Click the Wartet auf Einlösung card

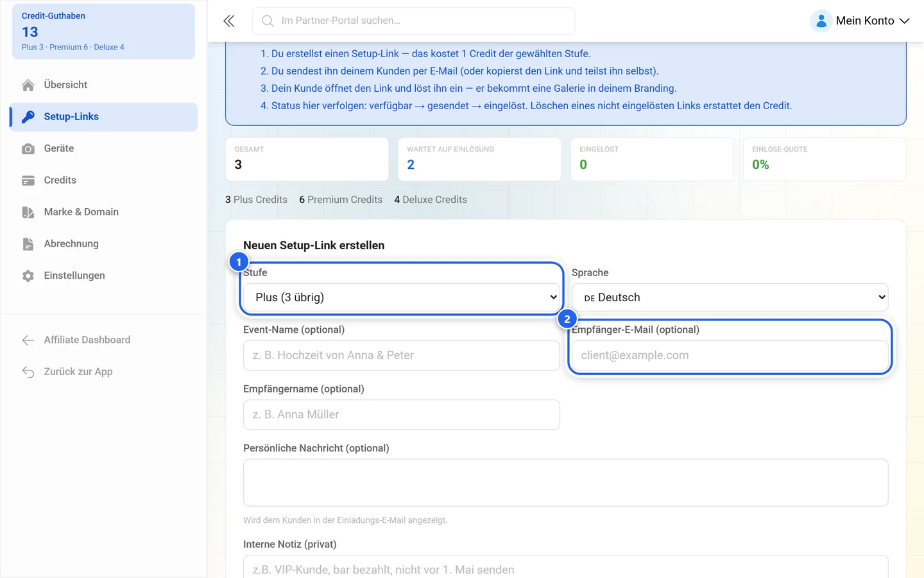point(480,159)
